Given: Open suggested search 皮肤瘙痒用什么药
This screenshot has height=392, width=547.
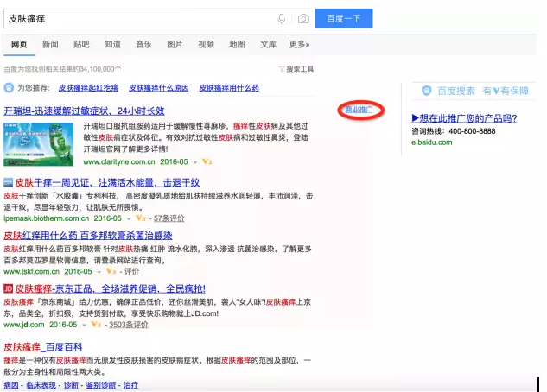Looking at the screenshot, I should [x=229, y=88].
